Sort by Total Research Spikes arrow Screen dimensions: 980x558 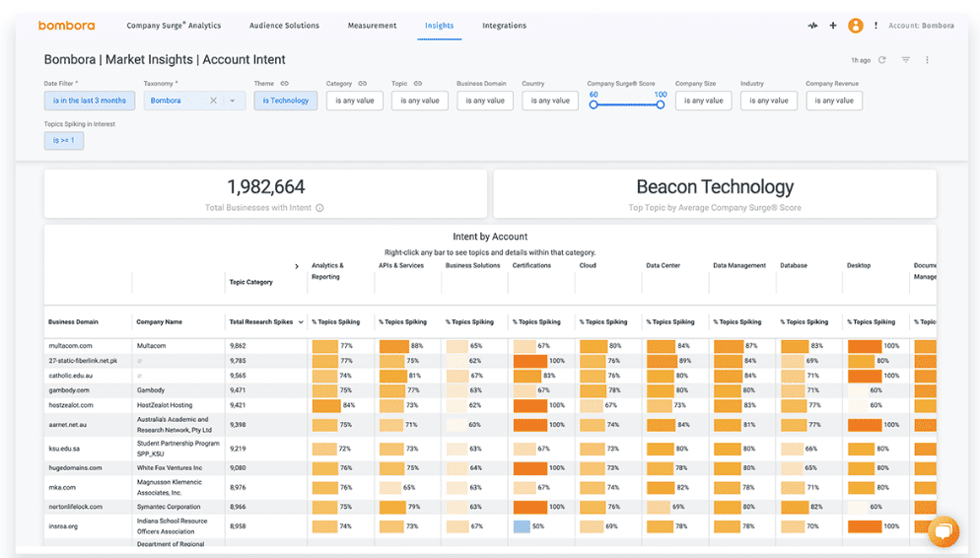coord(301,322)
